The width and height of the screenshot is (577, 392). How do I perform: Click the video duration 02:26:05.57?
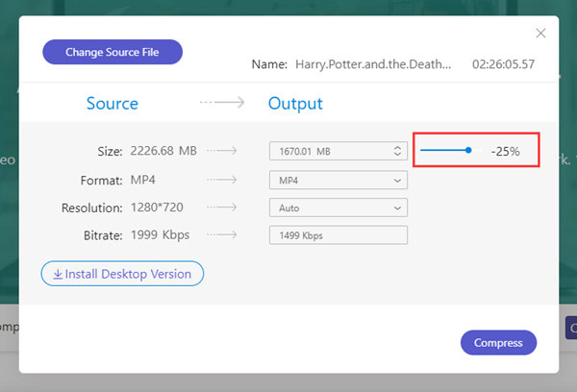503,64
